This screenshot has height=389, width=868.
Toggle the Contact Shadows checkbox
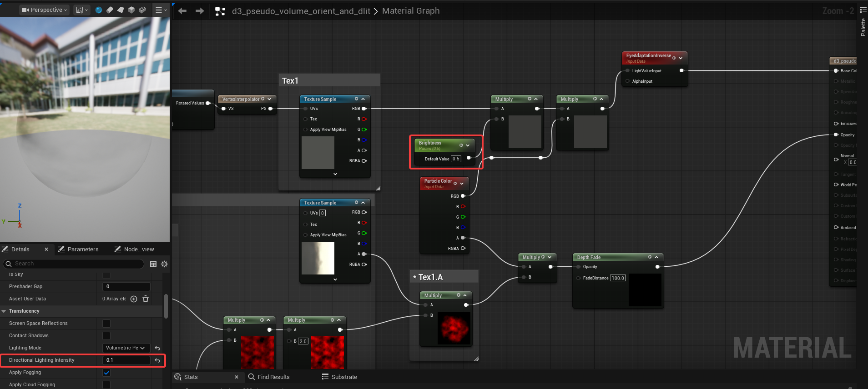tap(106, 336)
